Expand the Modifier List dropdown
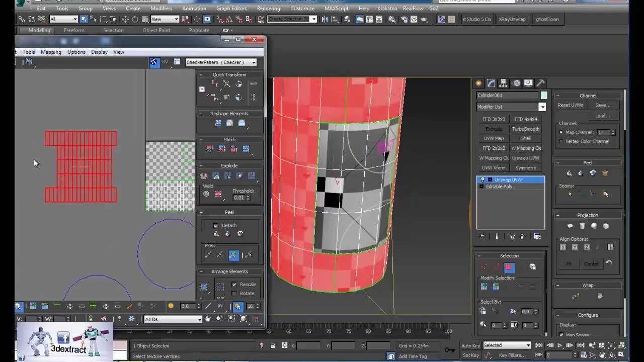 [x=542, y=107]
